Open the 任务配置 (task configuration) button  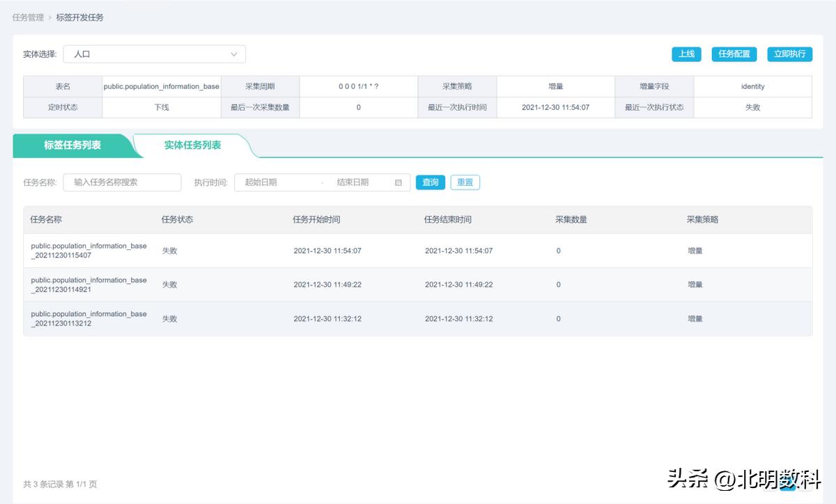pyautogui.click(x=734, y=54)
